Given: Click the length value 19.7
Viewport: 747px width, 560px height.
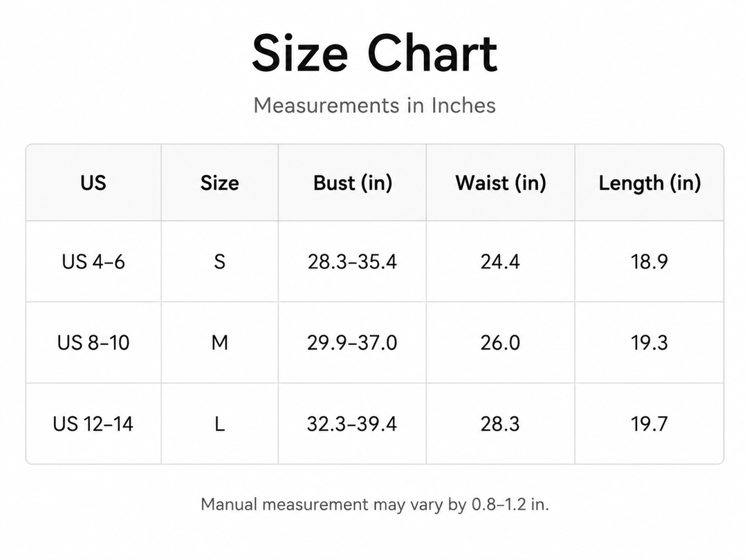Looking at the screenshot, I should [x=649, y=424].
